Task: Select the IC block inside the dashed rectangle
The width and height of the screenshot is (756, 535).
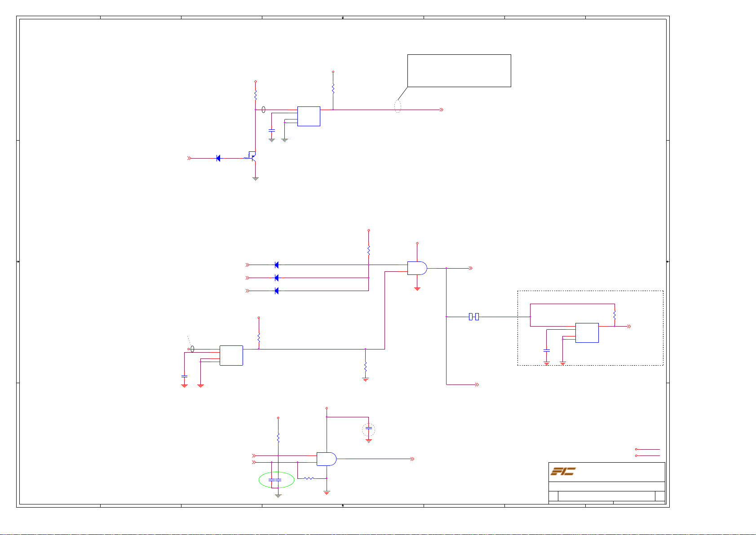Action: (x=587, y=333)
